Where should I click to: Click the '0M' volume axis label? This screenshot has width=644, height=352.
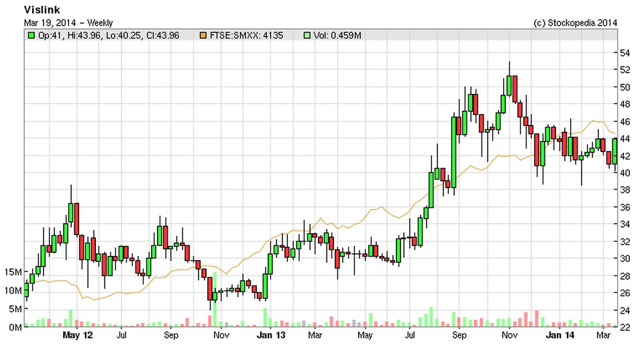point(15,328)
